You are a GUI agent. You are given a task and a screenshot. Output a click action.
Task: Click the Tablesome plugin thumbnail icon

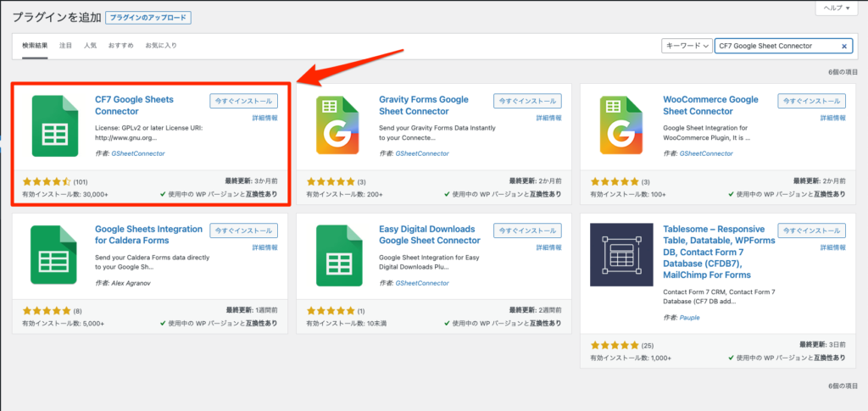point(621,254)
